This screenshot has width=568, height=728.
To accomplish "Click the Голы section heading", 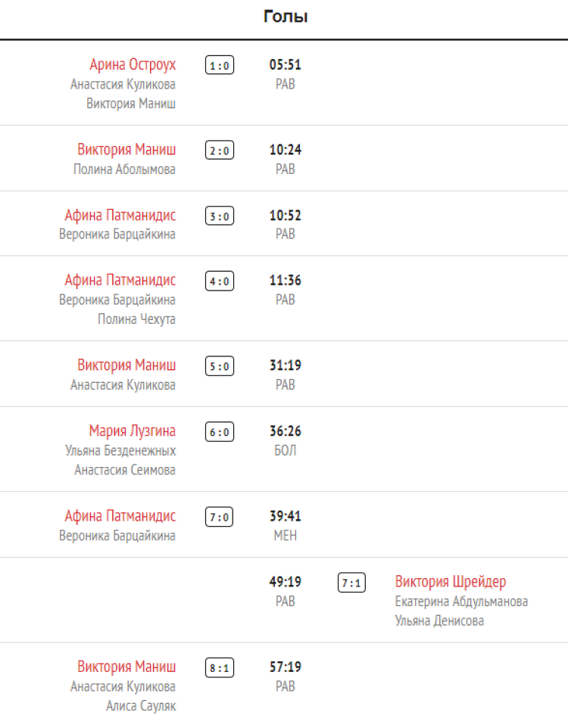I will coord(285,17).
